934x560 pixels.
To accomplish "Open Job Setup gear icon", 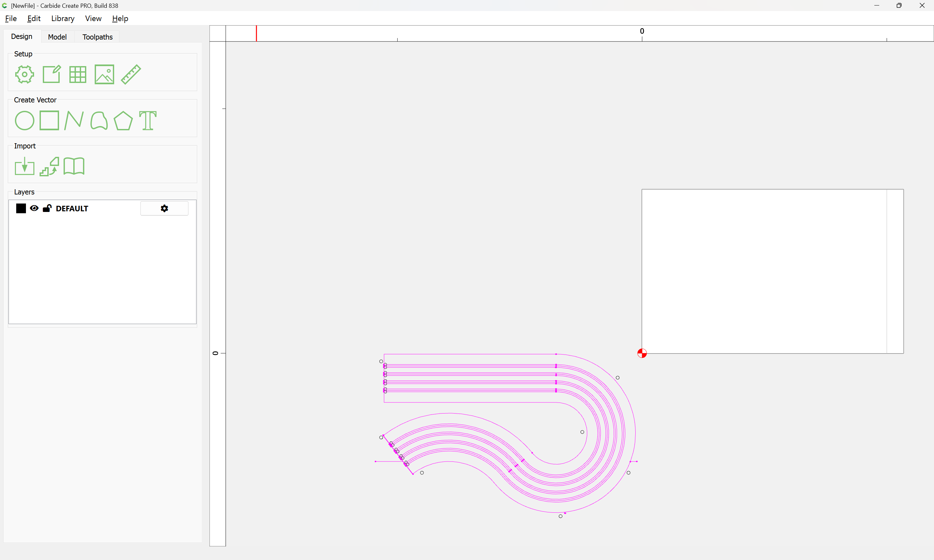I will [x=25, y=74].
